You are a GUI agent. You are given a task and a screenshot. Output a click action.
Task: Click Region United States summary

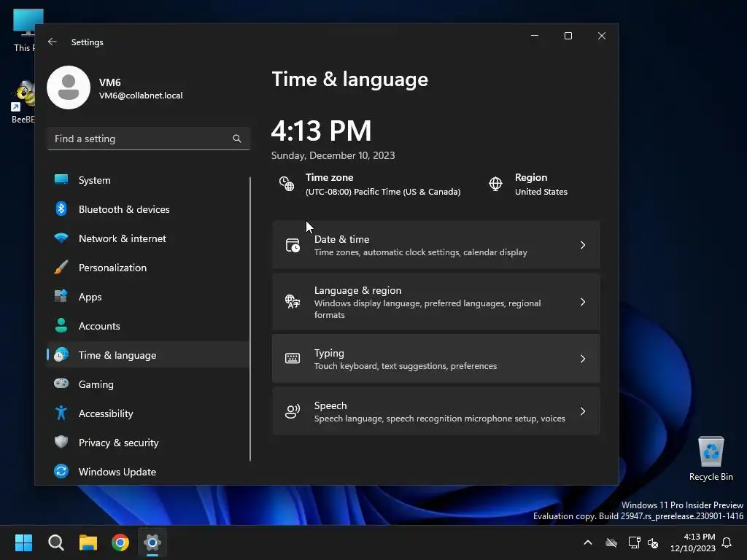click(528, 184)
